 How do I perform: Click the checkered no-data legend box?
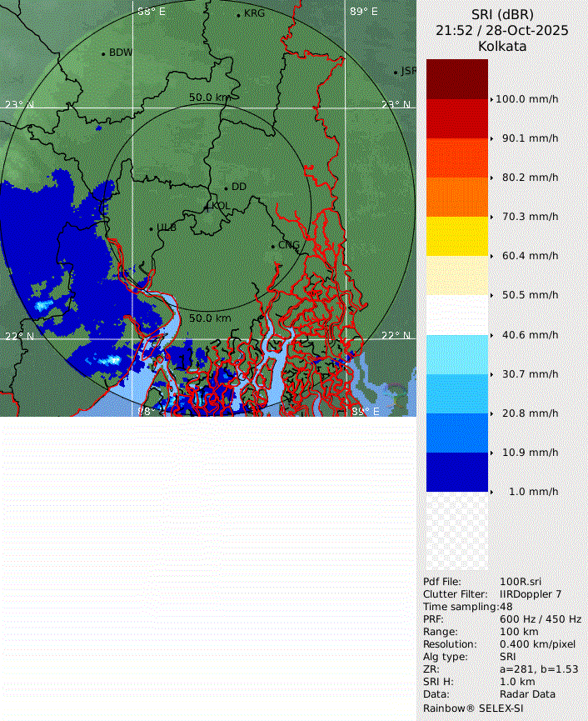coord(456,531)
